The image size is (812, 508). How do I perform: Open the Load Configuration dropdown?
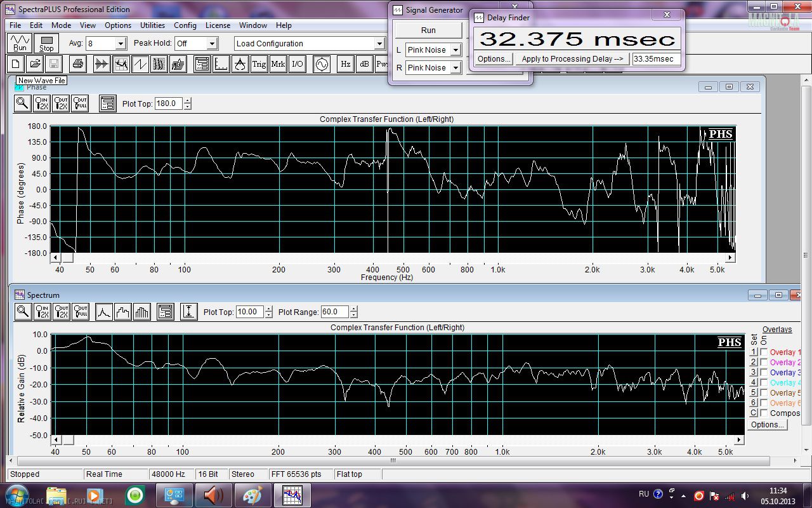(379, 44)
